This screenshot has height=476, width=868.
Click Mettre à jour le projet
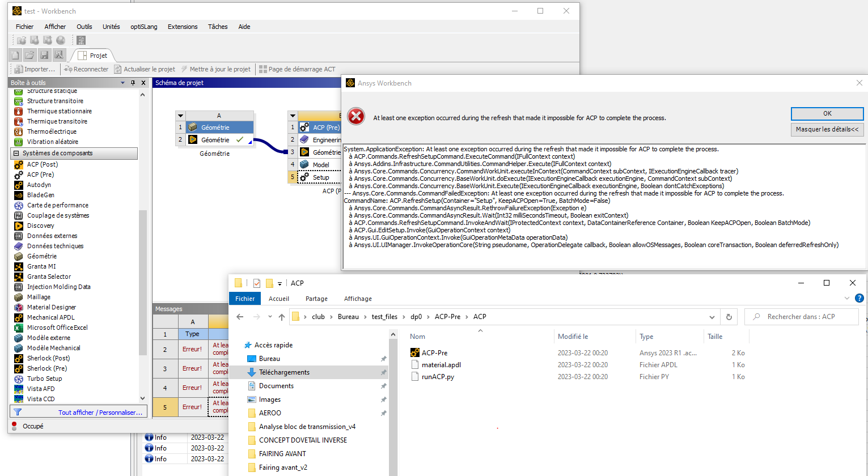coord(215,69)
